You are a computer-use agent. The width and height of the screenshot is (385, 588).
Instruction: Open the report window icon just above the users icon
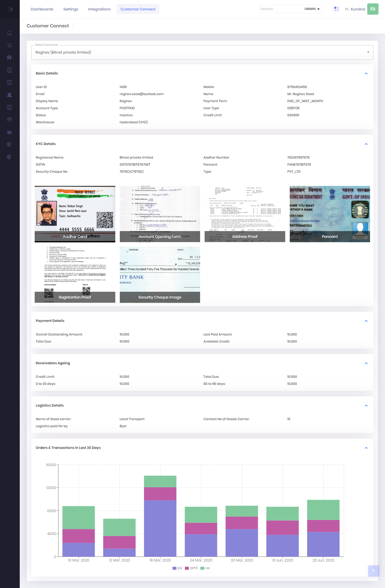pos(9,82)
